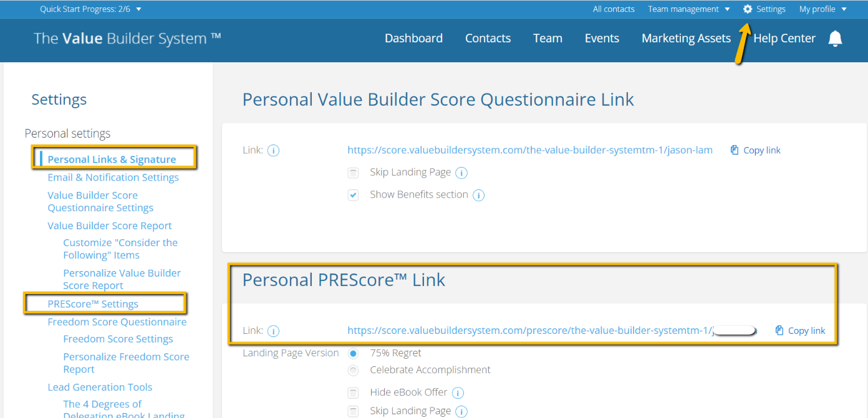Open the Team management dropdown
This screenshot has height=418, width=868.
point(689,9)
